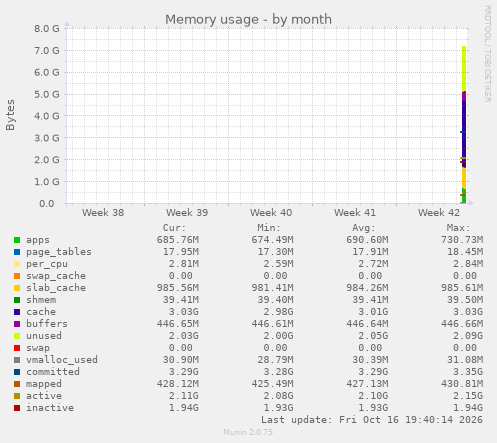
Task: Click the per_cpu pale yellow swatch
Action: (17, 264)
